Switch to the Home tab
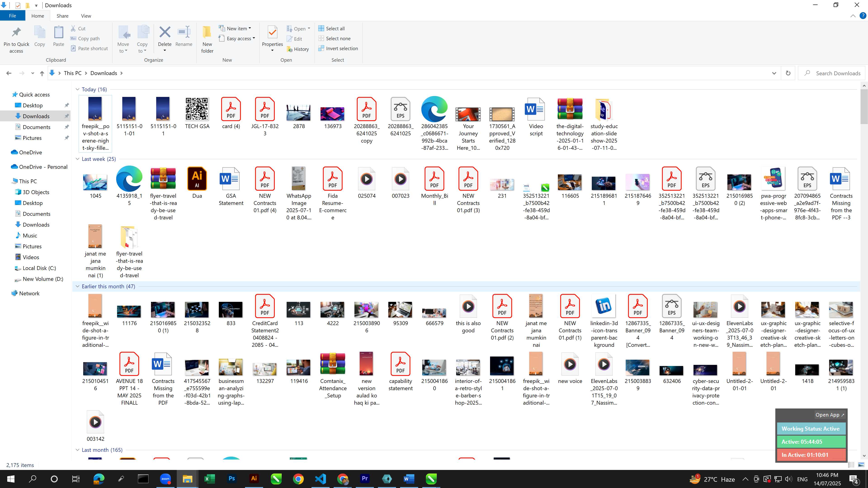This screenshot has height=488, width=868. 38,16
